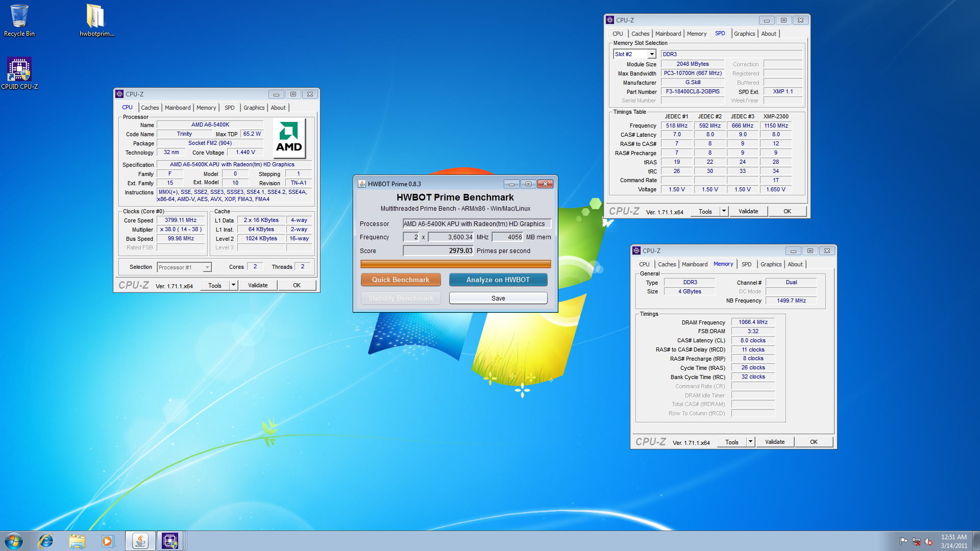
Task: Click Analyze on HWBOT button
Action: click(498, 280)
